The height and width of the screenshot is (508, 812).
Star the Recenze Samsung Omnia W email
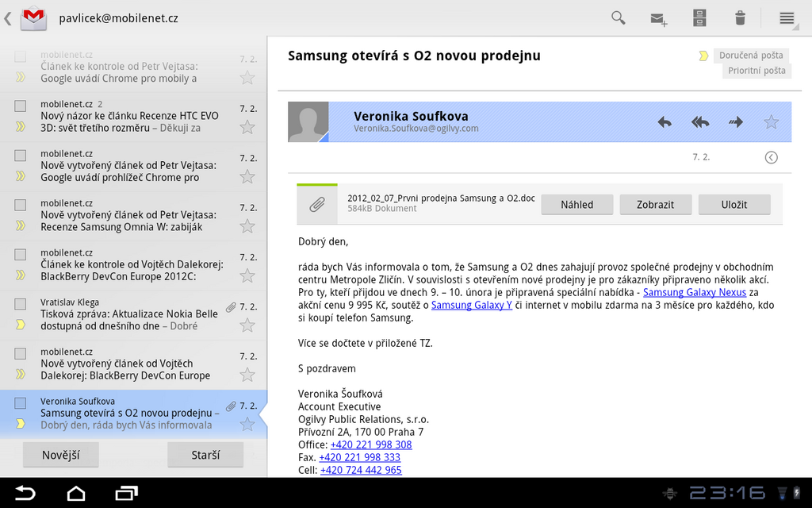[247, 225]
